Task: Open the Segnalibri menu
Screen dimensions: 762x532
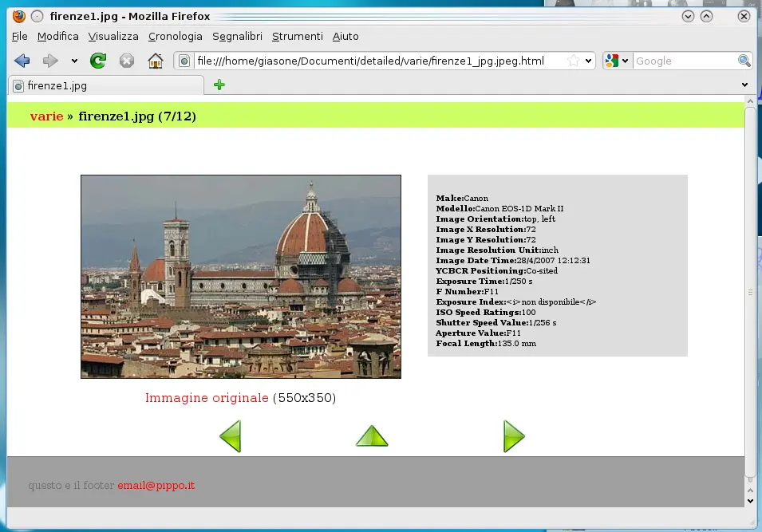Action: [x=237, y=36]
